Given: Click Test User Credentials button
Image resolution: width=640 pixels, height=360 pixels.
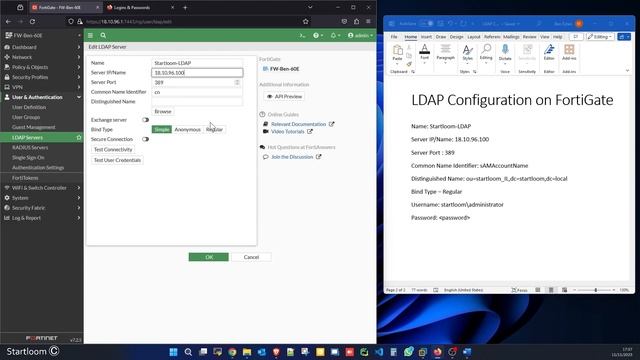Looking at the screenshot, I should coord(117,160).
